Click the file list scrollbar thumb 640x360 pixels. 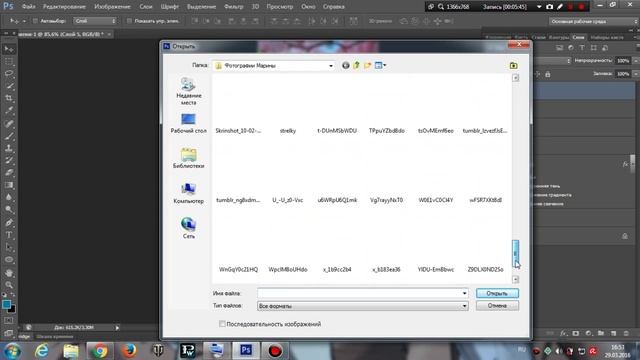[x=516, y=253]
